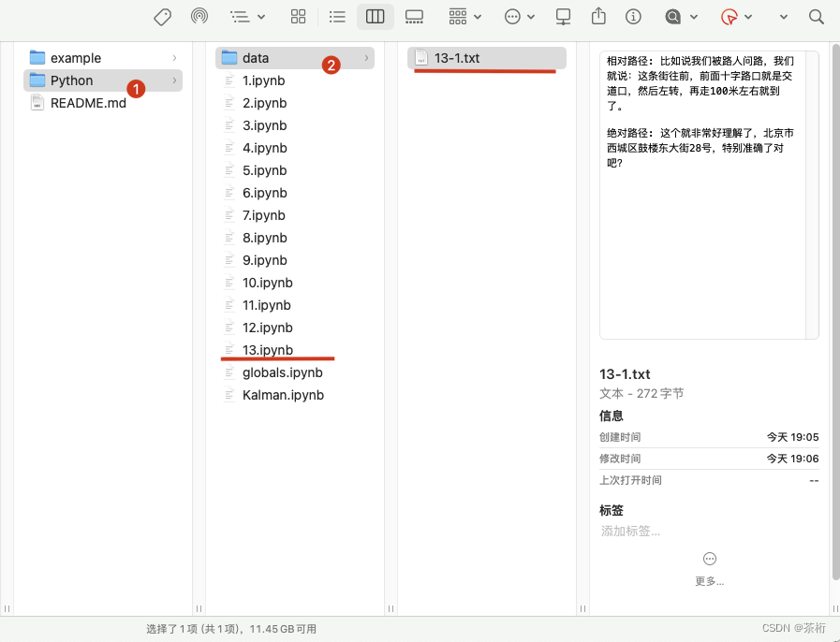Click the Python folder icon
Viewport: 840px width, 642px height.
coord(37,80)
